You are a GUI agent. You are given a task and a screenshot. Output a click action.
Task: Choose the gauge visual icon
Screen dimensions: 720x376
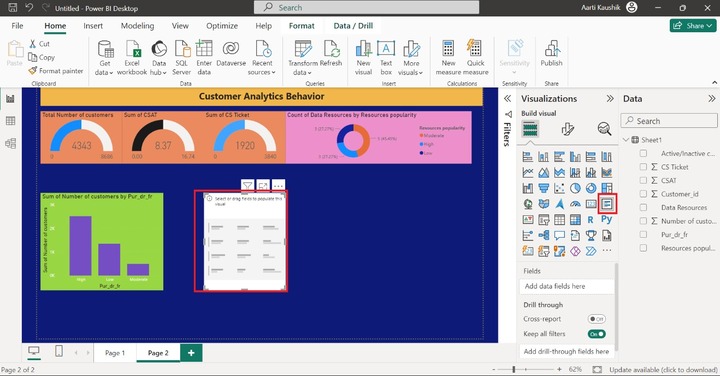point(575,204)
